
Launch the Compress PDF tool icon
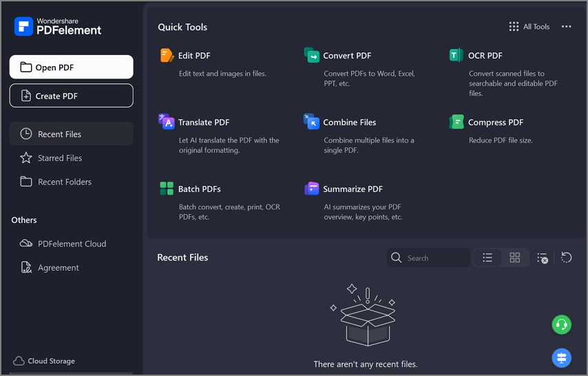[456, 122]
